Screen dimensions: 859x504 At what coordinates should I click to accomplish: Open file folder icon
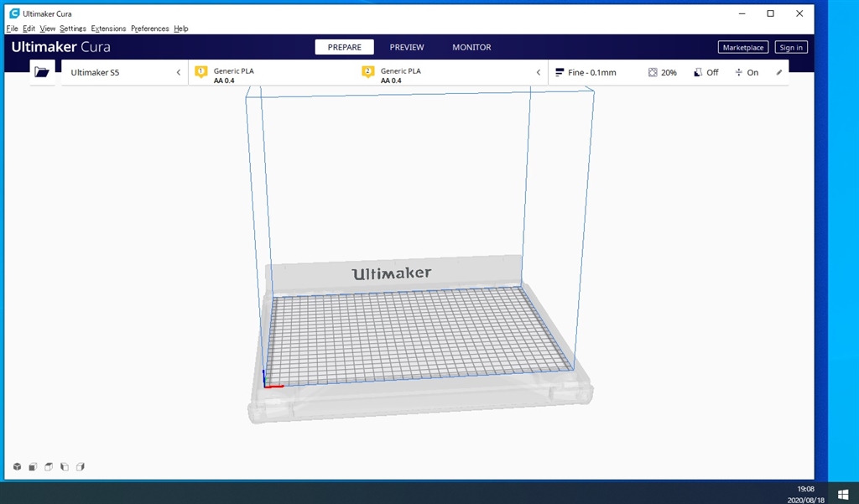pyautogui.click(x=42, y=72)
